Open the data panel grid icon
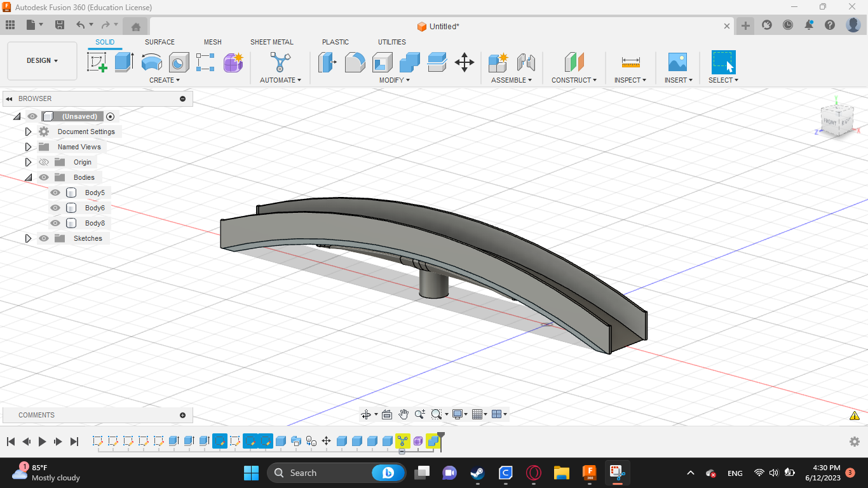This screenshot has height=488, width=868. pyautogui.click(x=10, y=25)
